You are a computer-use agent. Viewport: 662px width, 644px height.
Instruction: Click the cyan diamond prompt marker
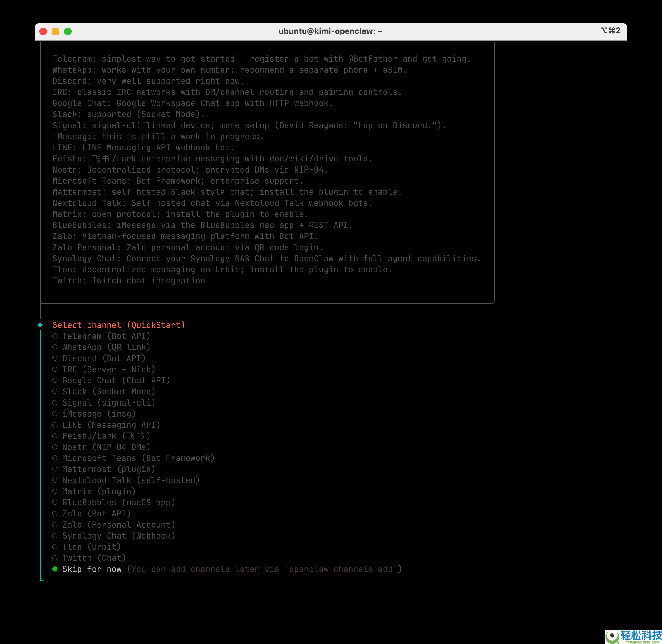tap(40, 325)
